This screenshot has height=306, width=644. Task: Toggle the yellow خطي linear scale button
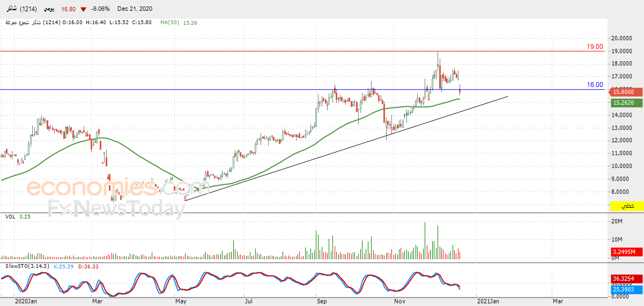[x=626, y=206]
